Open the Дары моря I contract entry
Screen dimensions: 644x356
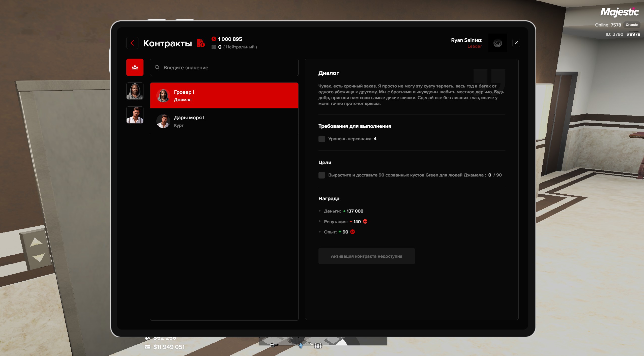224,121
